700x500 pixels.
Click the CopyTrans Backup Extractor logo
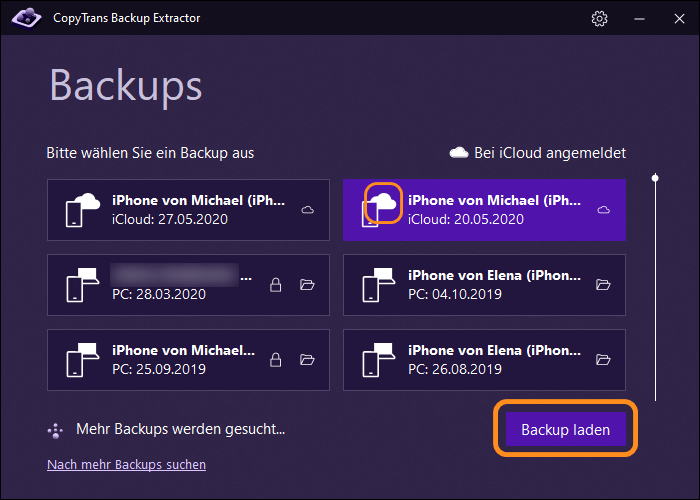[26, 18]
